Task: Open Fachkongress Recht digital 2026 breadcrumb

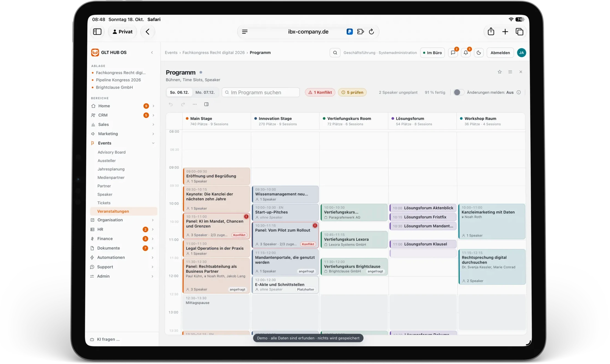Action: (x=213, y=53)
